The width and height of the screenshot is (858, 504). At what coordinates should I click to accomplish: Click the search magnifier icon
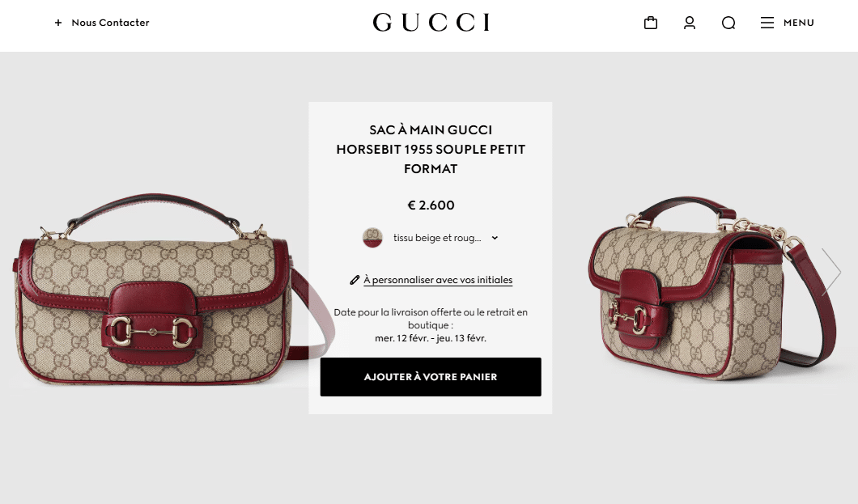click(728, 23)
